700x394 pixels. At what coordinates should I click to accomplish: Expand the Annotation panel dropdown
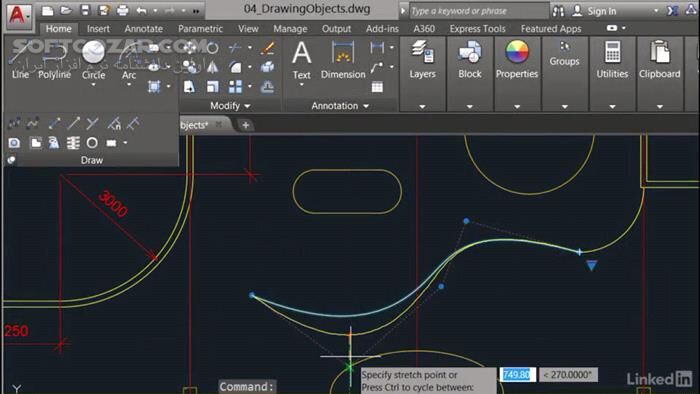tap(340, 106)
